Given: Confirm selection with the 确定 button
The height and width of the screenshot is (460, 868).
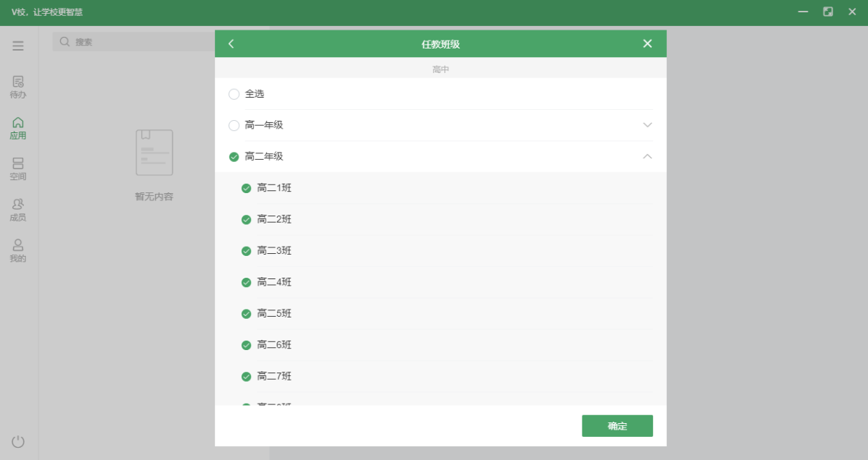Looking at the screenshot, I should coord(617,425).
